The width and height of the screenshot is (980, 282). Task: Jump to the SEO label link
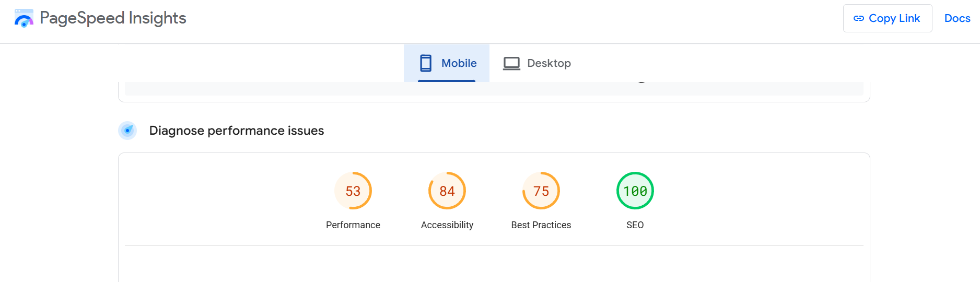coord(635,225)
